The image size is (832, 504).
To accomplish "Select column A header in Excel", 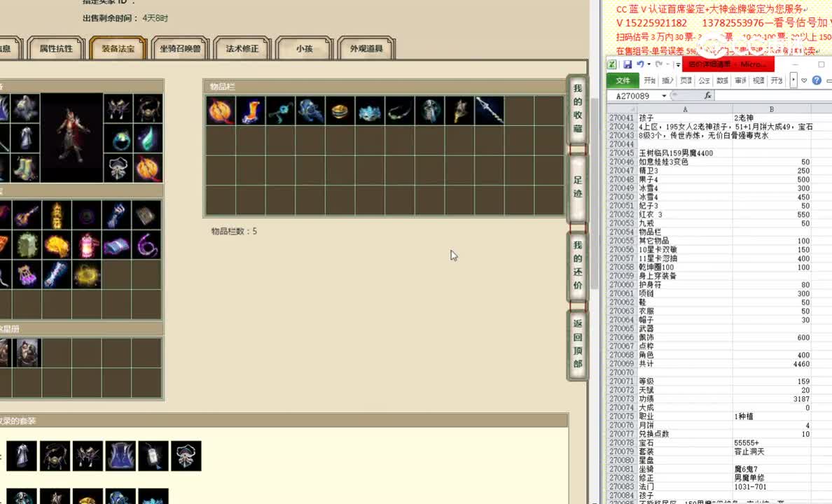I will 684,108.
